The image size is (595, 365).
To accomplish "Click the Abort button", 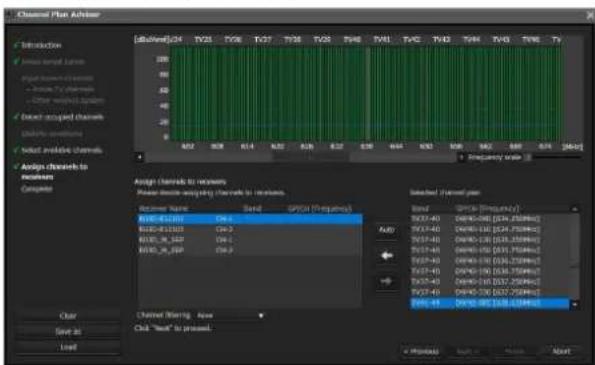I will pos(562,351).
